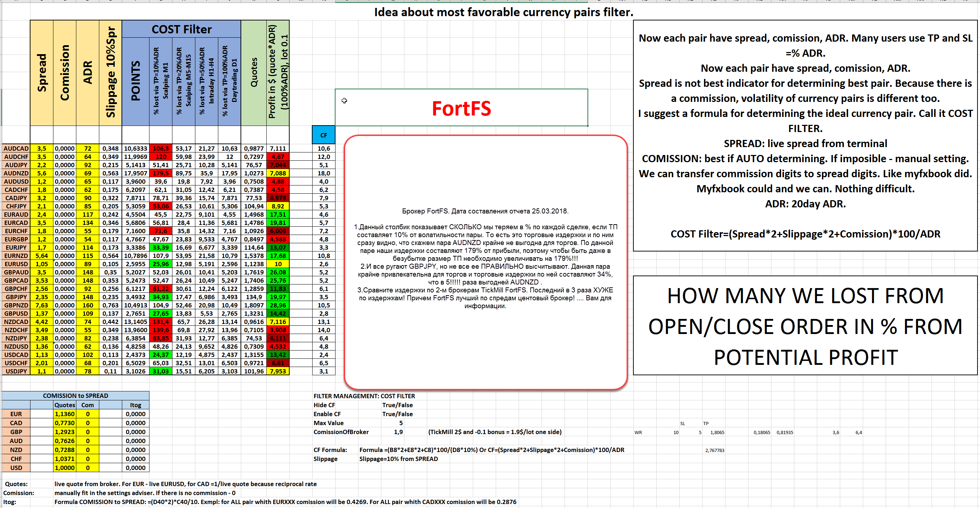The width and height of the screenshot is (980, 508).
Task: Click the GBPJPY pair cell
Action: 16,297
